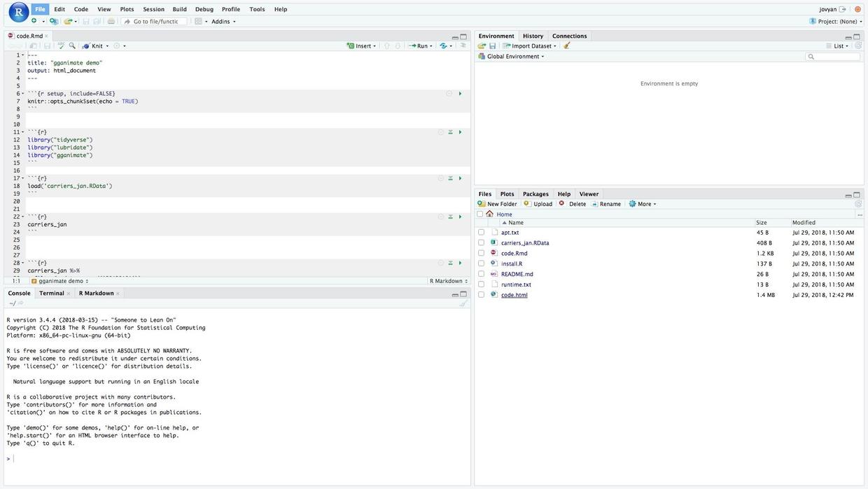Open the Addins dropdown
868x489 pixels.
click(x=223, y=22)
